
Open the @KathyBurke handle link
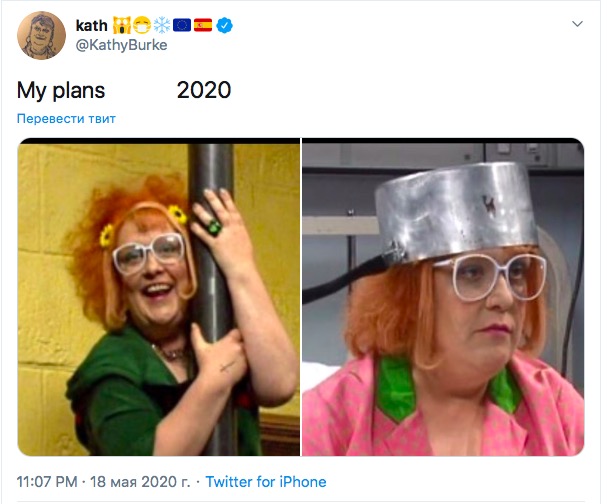pyautogui.click(x=121, y=44)
